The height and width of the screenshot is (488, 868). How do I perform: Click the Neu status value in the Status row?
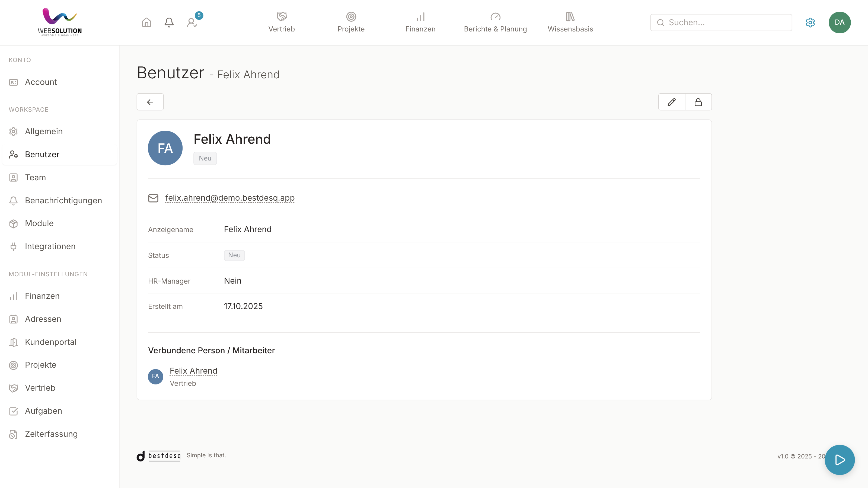click(x=234, y=255)
